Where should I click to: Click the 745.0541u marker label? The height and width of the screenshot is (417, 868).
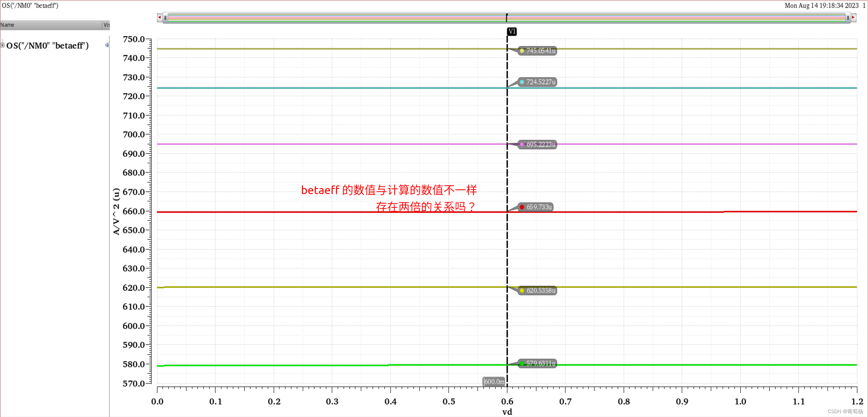tap(538, 51)
